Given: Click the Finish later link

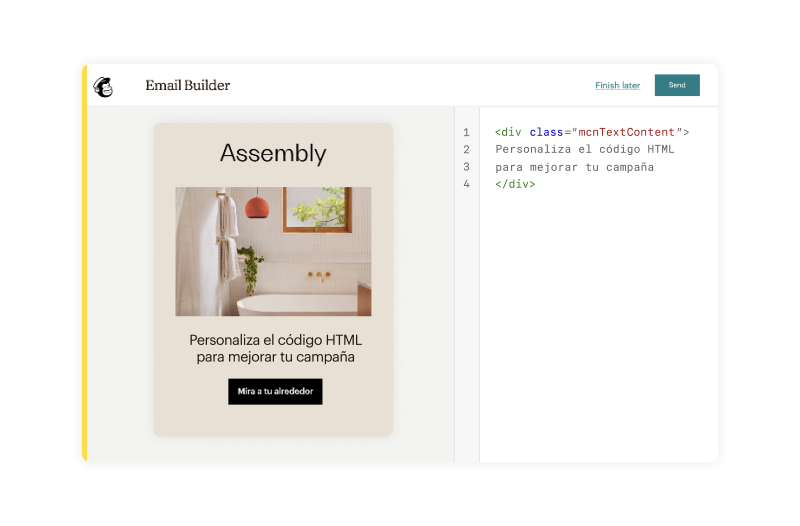Looking at the screenshot, I should pos(617,86).
